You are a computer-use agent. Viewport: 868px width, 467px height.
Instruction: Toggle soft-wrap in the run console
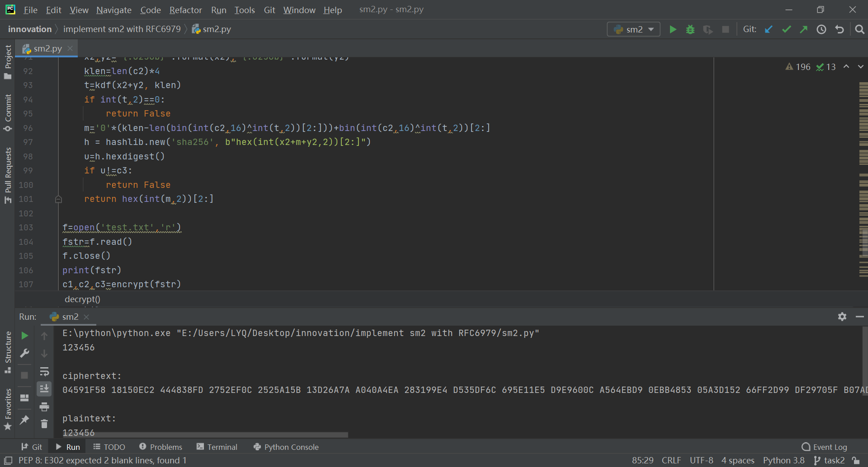[44, 372]
